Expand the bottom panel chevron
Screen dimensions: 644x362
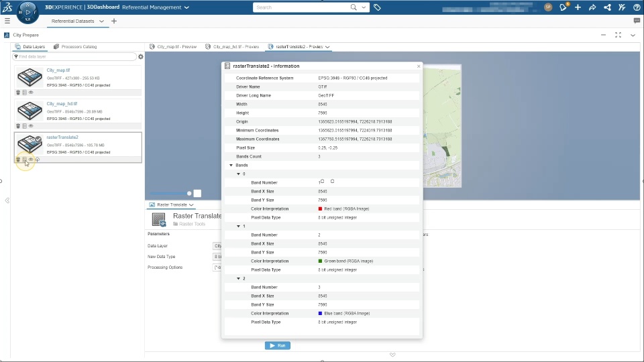coord(392,355)
